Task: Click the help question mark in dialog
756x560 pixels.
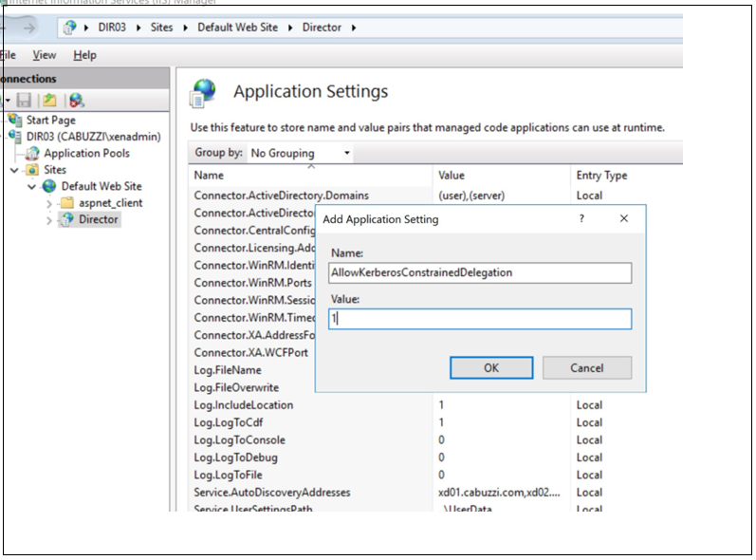Action: tap(582, 219)
